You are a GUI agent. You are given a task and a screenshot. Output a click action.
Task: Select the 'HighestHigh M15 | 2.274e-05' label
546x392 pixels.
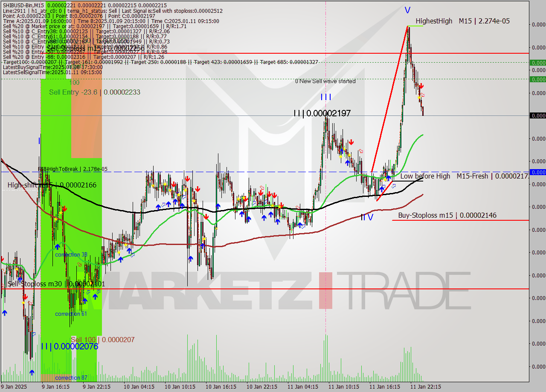coord(462,21)
